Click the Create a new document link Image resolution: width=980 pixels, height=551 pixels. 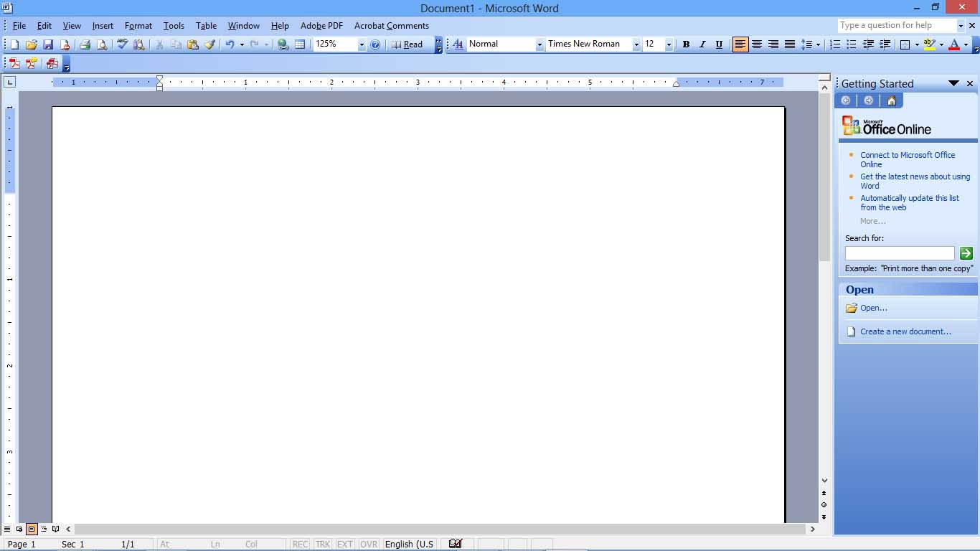[906, 331]
